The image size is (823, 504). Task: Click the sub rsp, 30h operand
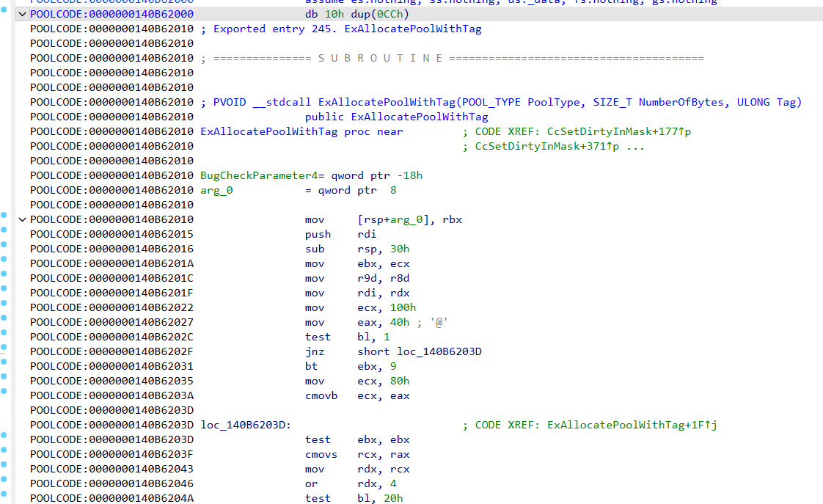(x=383, y=249)
